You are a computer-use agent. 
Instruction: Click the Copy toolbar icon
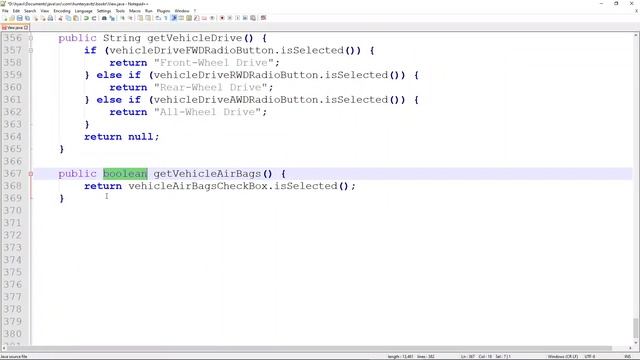68,18
